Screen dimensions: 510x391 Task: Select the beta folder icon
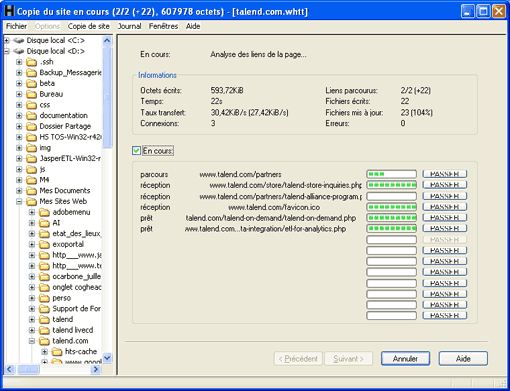coord(31,83)
